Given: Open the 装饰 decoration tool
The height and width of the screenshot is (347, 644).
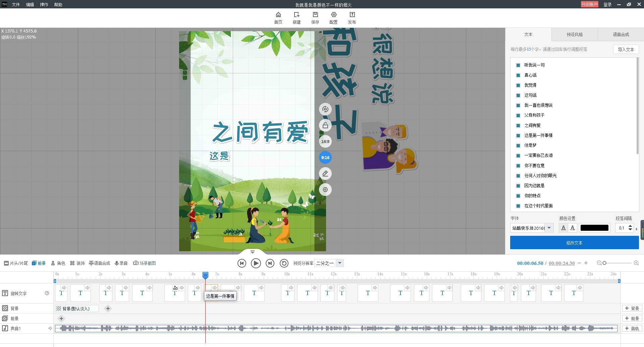Looking at the screenshot, I should coord(77,263).
